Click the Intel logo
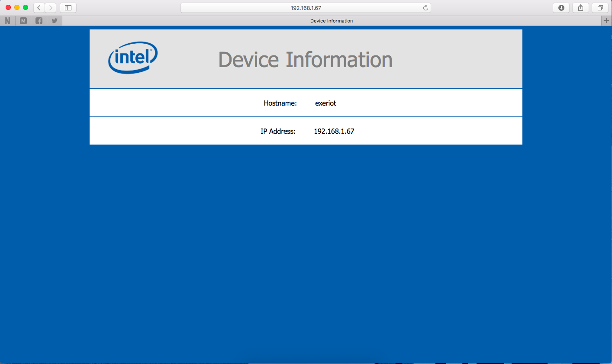612x364 pixels. [133, 58]
